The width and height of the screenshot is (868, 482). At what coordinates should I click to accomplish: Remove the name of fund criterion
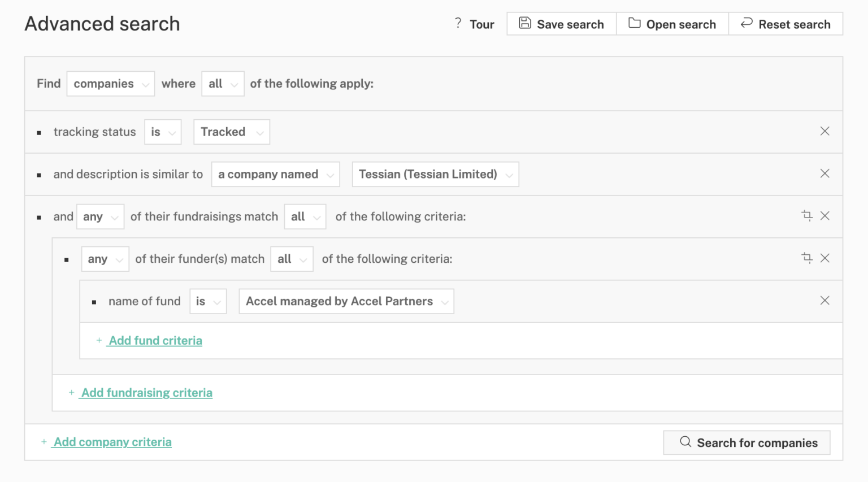pyautogui.click(x=825, y=301)
